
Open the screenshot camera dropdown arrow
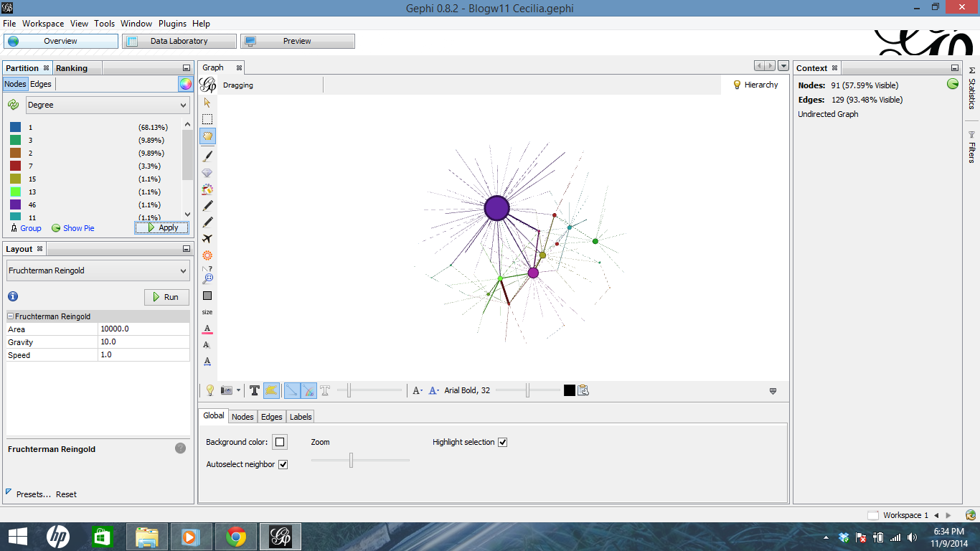(238, 390)
